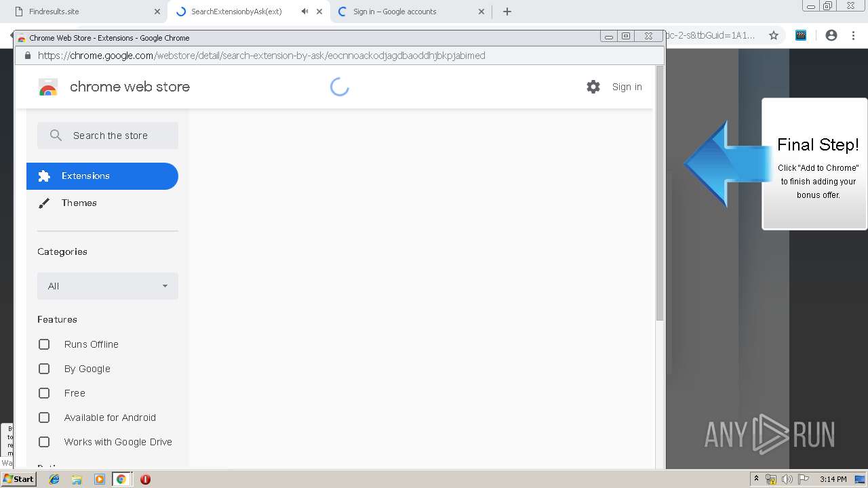The height and width of the screenshot is (488, 868).
Task: Open the Windows Start button
Action: click(18, 479)
